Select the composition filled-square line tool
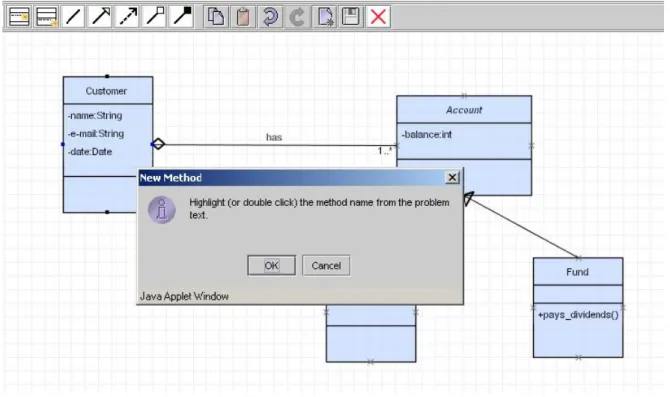Image resolution: width=670 pixels, height=397 pixels. point(182,17)
